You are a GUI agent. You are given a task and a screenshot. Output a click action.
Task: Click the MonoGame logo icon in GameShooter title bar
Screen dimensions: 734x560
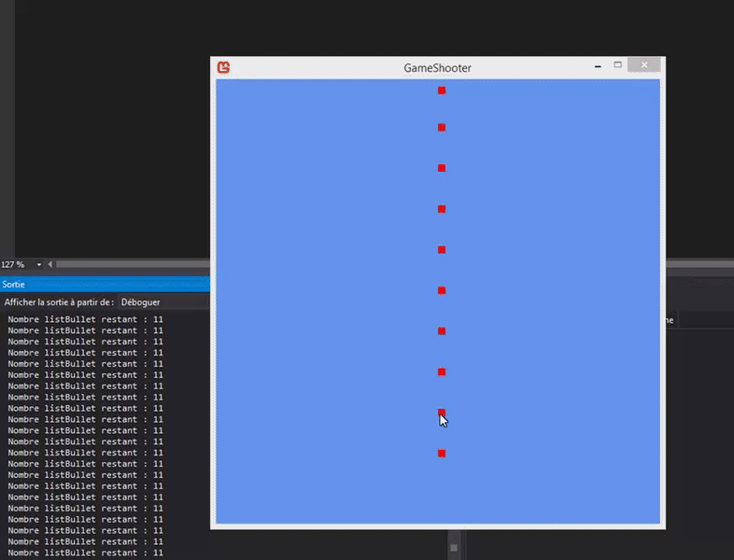coord(223,67)
